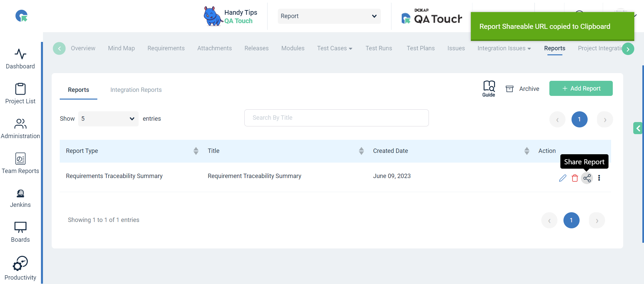Click the June 09, 2023 date cell

point(392,176)
